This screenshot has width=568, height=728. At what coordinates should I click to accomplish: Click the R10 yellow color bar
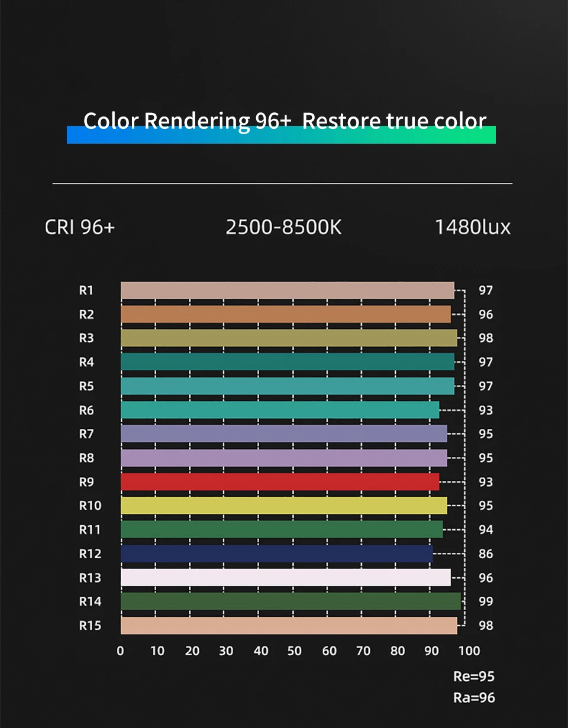coord(284,506)
